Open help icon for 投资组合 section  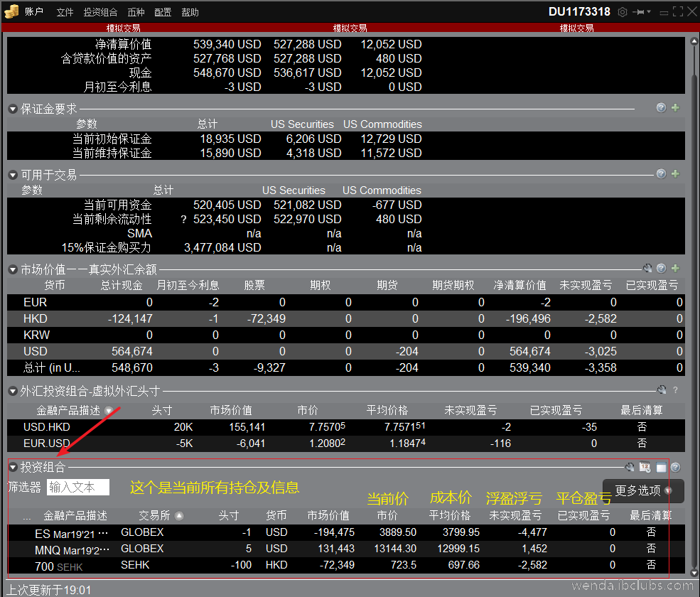pyautogui.click(x=675, y=467)
